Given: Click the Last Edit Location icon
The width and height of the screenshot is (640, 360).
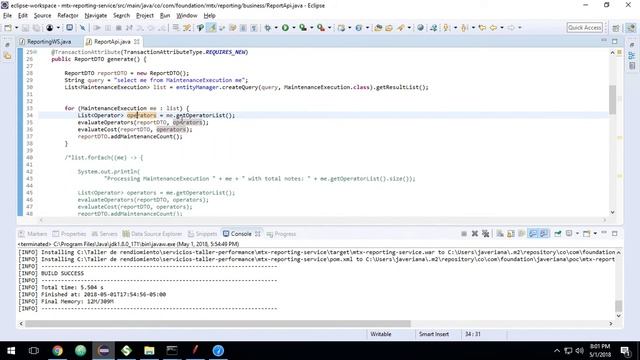Looking at the screenshot, I should (482, 28).
